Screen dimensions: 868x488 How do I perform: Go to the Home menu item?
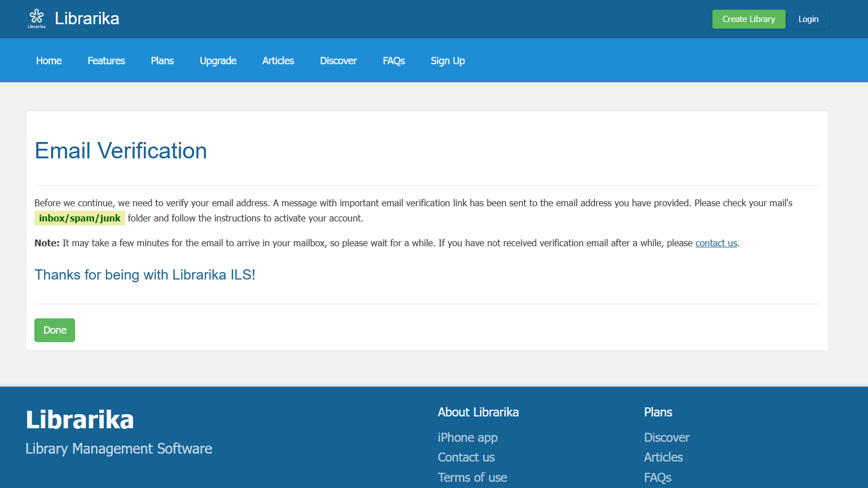49,61
